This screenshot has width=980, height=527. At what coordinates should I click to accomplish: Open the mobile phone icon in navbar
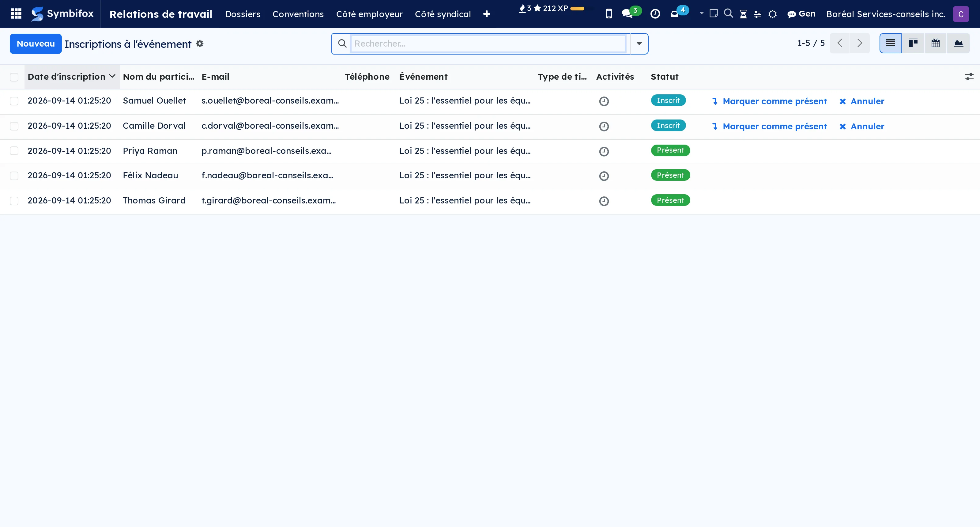click(x=609, y=14)
